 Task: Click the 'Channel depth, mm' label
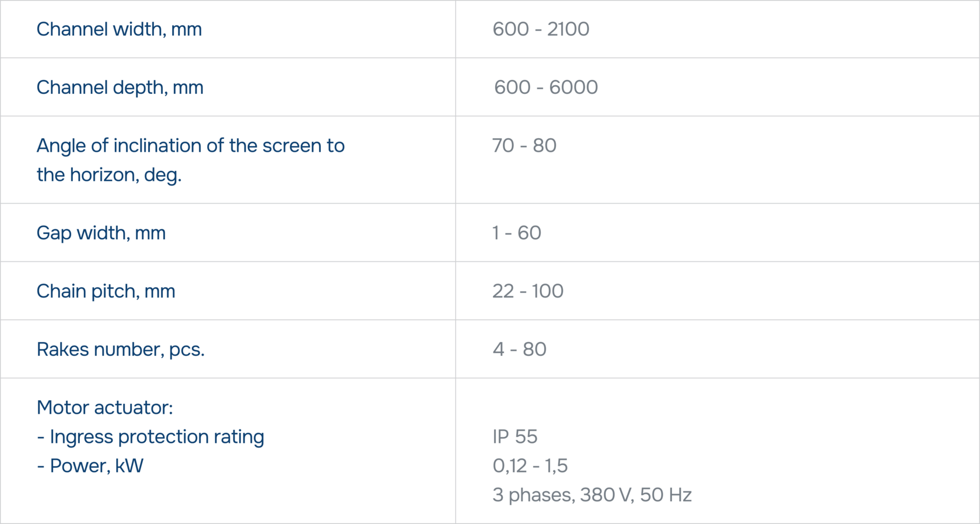pyautogui.click(x=120, y=88)
